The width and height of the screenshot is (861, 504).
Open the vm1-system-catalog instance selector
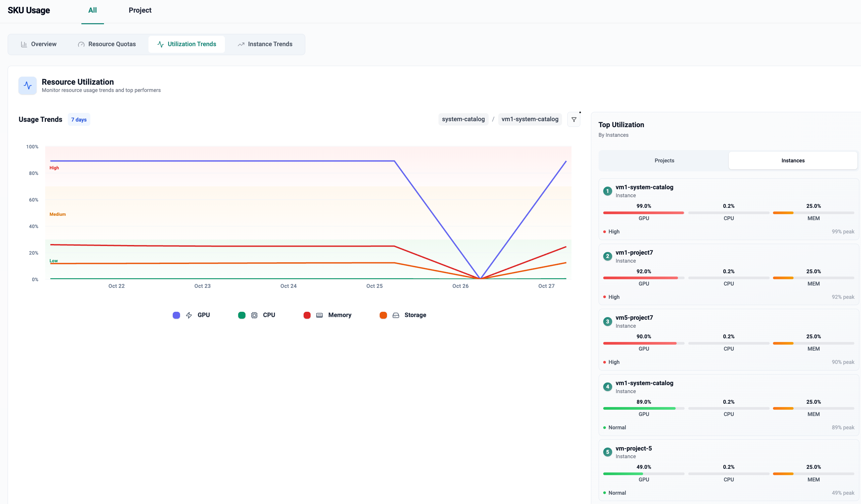click(529, 119)
